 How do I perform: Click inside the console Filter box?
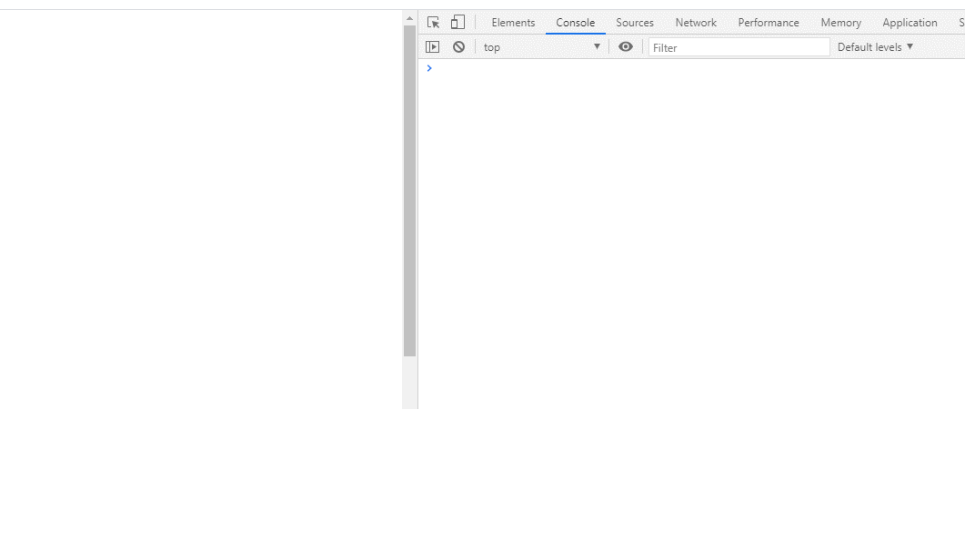(737, 47)
